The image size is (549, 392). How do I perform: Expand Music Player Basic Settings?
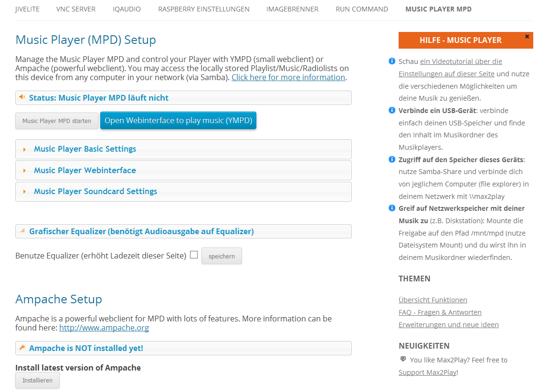pos(183,149)
